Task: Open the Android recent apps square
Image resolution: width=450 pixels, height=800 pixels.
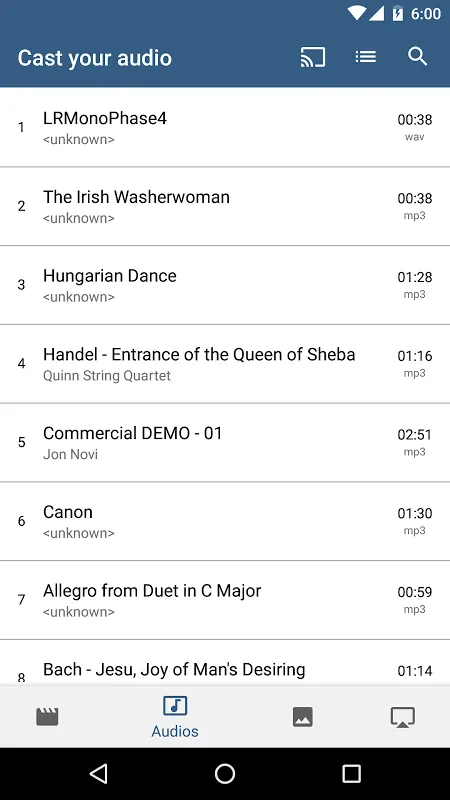Action: (x=351, y=773)
